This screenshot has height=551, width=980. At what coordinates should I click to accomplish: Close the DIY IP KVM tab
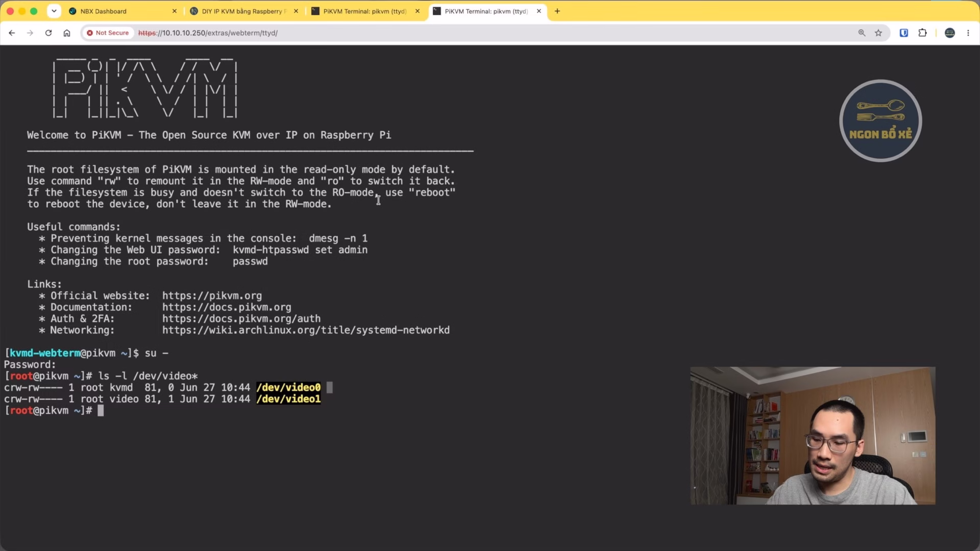pos(296,11)
